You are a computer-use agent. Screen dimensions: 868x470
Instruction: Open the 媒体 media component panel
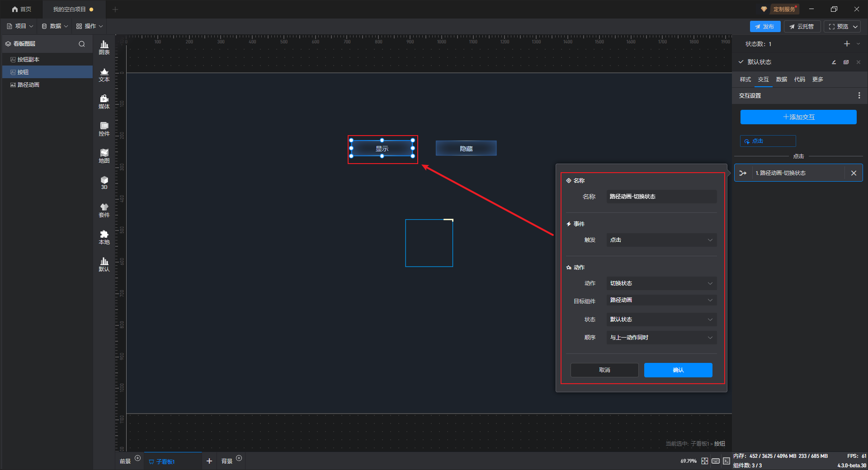tap(104, 102)
